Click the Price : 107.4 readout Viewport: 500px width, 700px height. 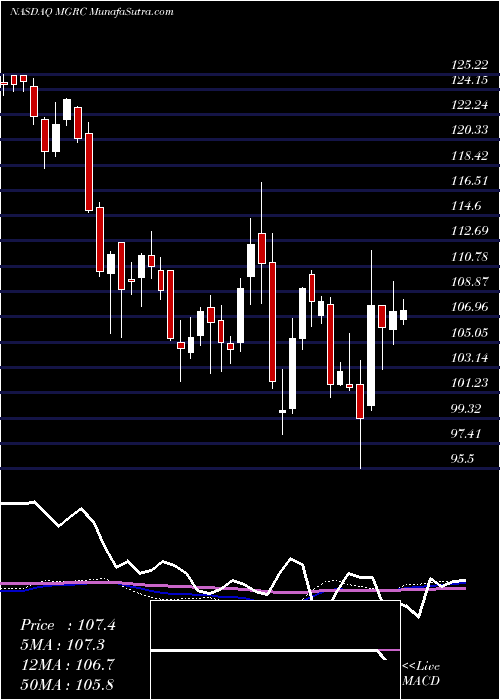pyautogui.click(x=68, y=625)
